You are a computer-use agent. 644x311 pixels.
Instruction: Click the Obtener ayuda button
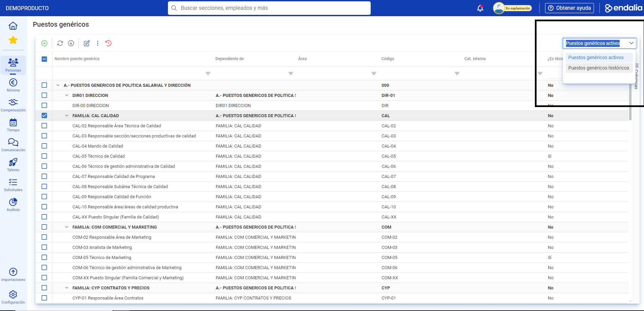click(570, 8)
